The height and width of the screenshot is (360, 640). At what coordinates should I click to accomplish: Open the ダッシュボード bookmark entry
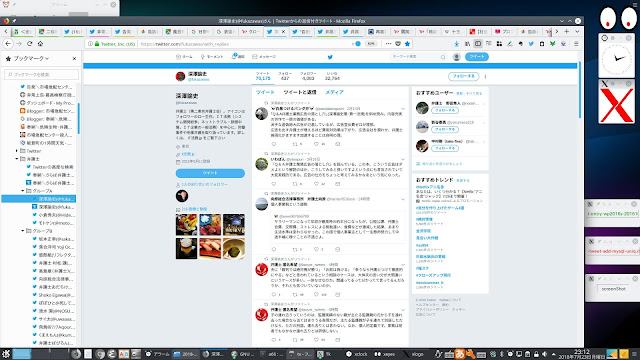tap(47, 103)
